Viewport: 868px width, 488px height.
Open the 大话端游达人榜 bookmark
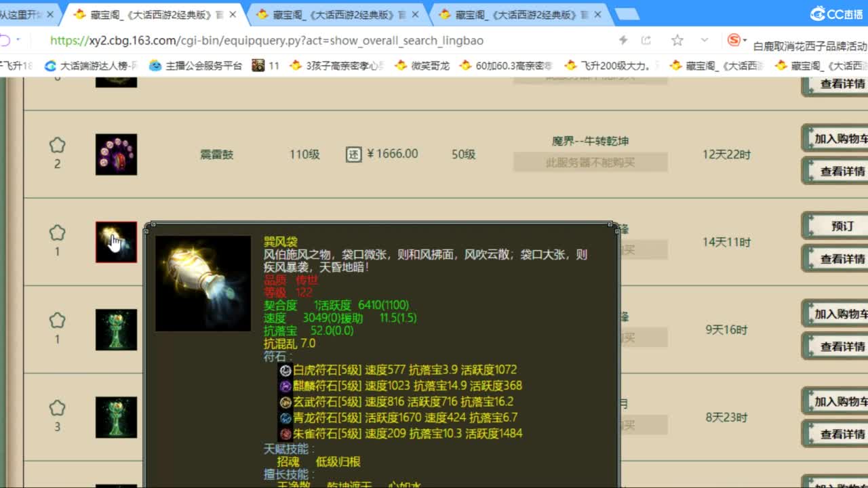pyautogui.click(x=92, y=66)
